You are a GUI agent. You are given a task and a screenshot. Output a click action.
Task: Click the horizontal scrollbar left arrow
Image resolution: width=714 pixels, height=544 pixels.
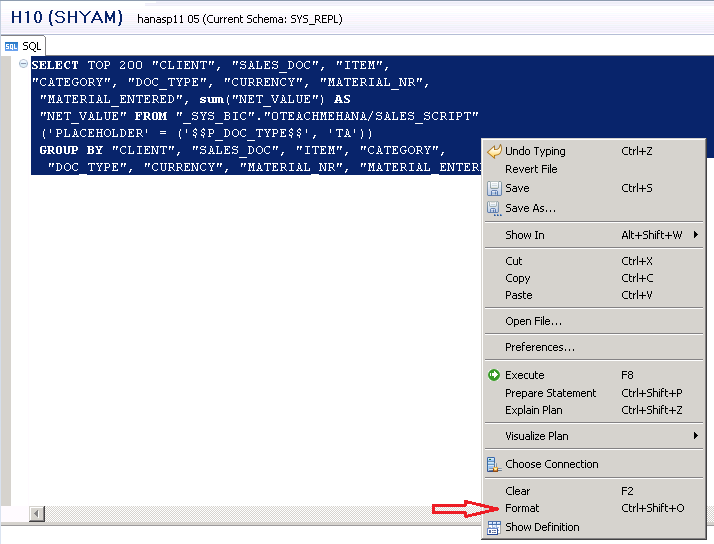pos(37,514)
